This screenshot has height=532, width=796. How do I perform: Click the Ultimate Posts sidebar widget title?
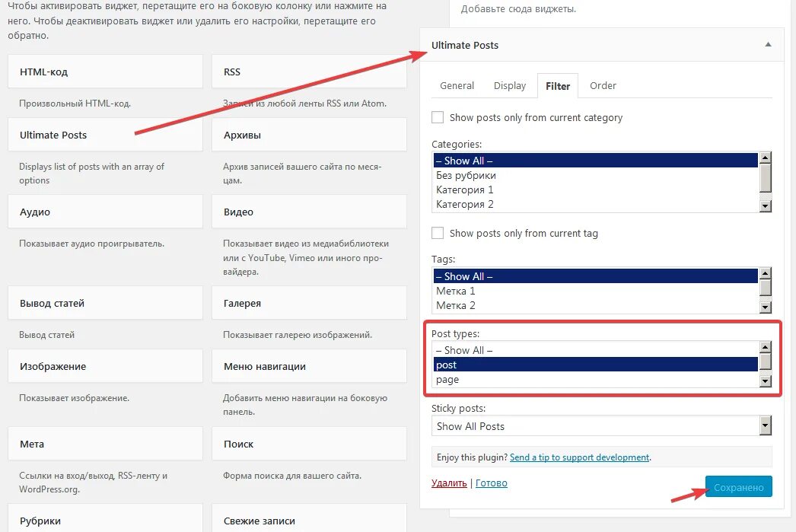(464, 45)
